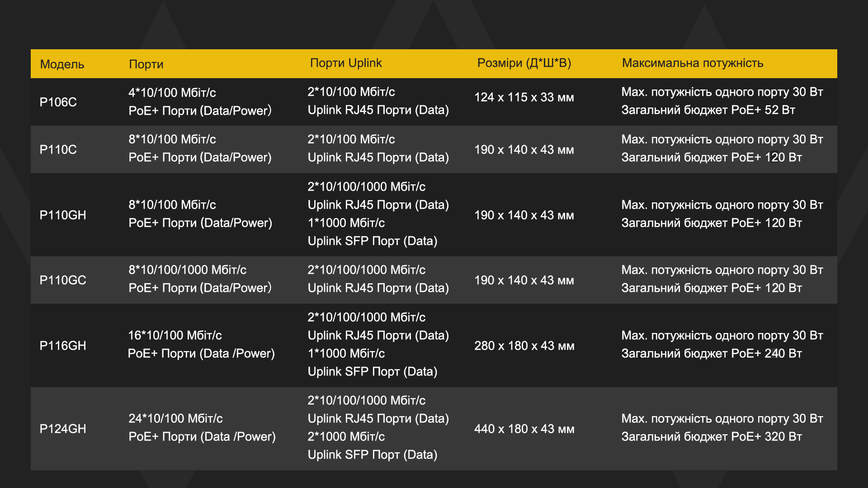Click P110C ports '8*10/100 Мбіт/с'
This screenshot has height=488, width=868.
click(172, 139)
